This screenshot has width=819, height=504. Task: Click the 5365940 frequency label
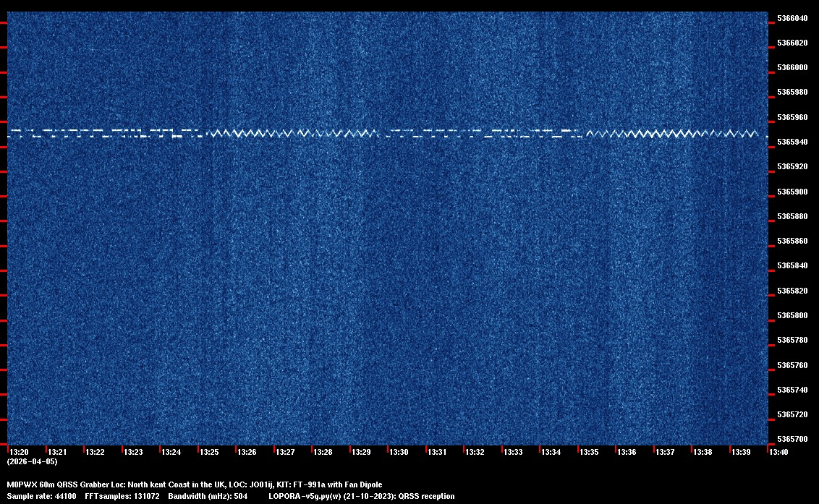(792, 142)
